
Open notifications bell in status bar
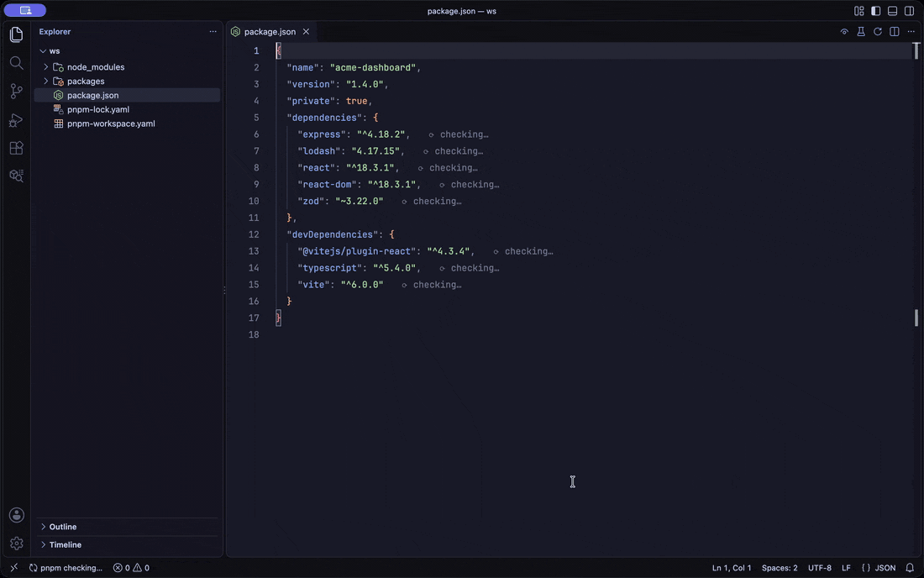click(910, 568)
